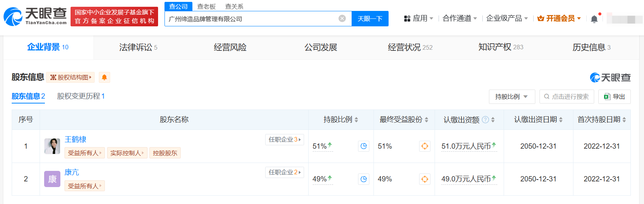Expand 受益所有人 tag under 康亢
The height and width of the screenshot is (204, 644).
85,186
